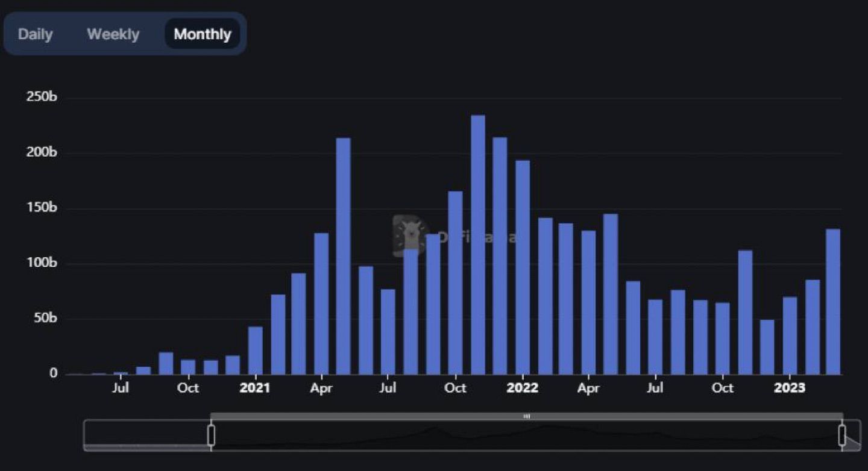Click the January 2022 bar

[523, 267]
